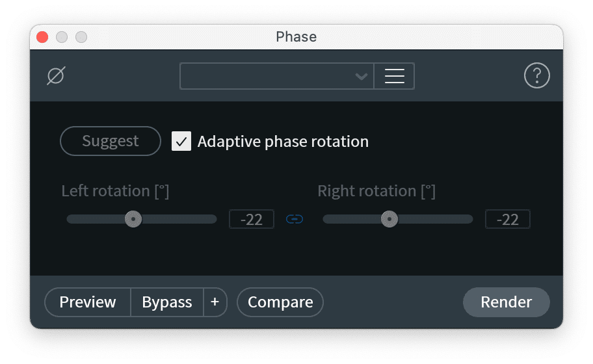The height and width of the screenshot is (364, 593).
Task: Toggle Preview playback
Action: pyautogui.click(x=88, y=302)
